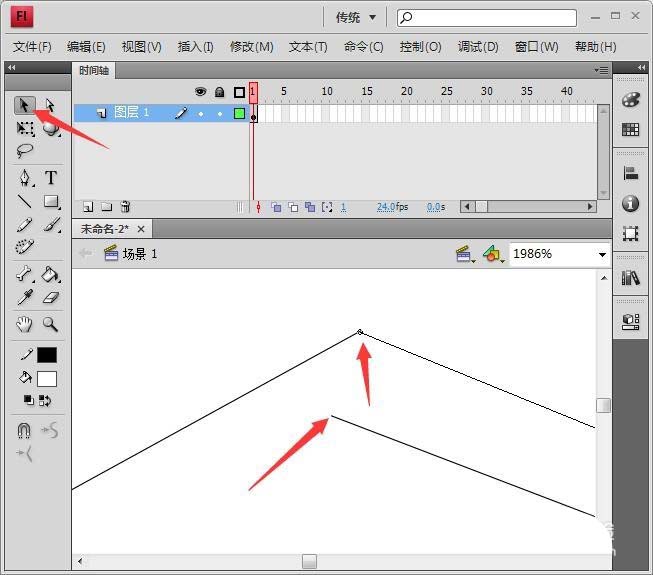Toggle lock dot of 图层 1

219,114
